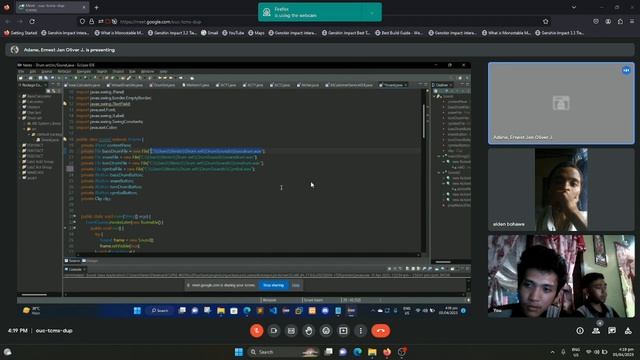This screenshot has height=360, width=640.
Task: Open the Firefox site permissions padlock icon
Action: pos(91,21)
